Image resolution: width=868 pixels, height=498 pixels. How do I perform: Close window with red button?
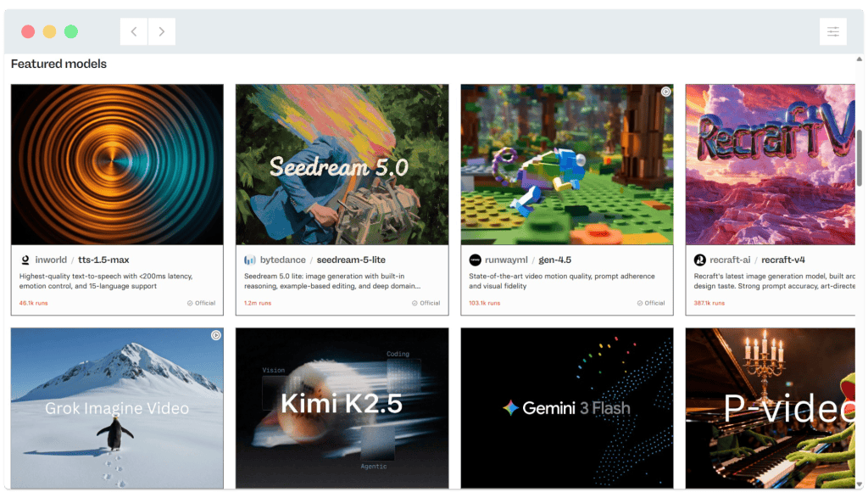28,31
